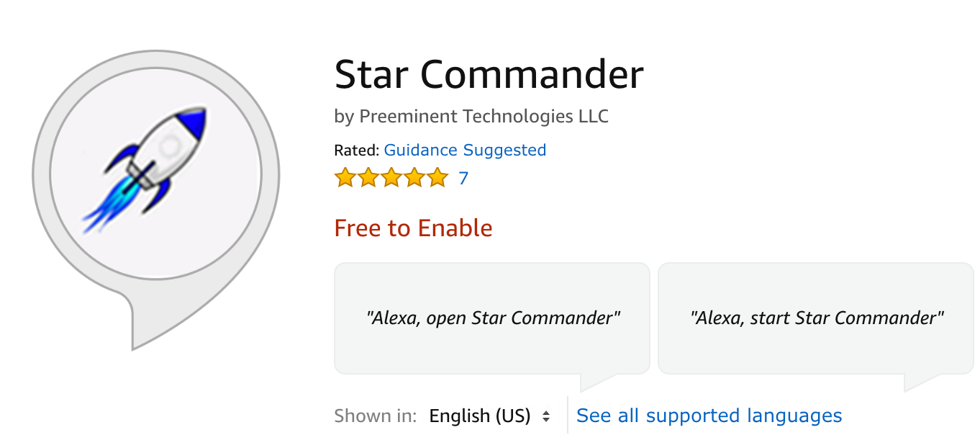Click the Star Commander title heading
The height and width of the screenshot is (448, 980).
coord(489,74)
